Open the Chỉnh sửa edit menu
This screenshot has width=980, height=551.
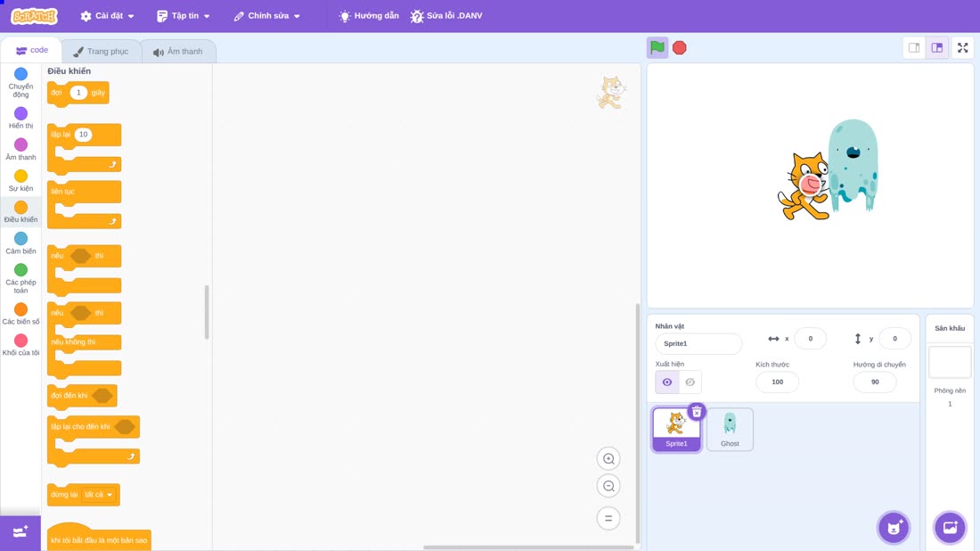267,16
